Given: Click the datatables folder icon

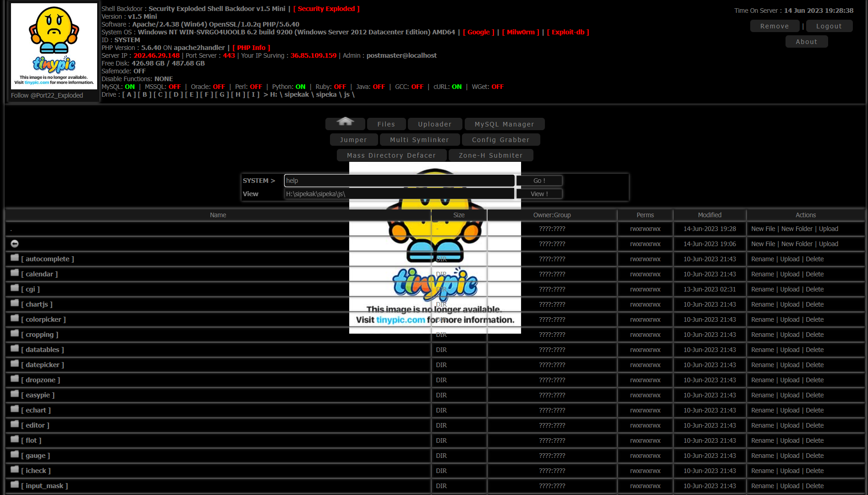Looking at the screenshot, I should pos(15,349).
